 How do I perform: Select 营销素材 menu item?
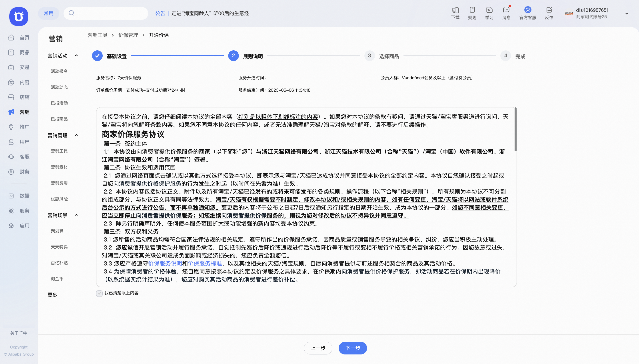click(x=59, y=167)
